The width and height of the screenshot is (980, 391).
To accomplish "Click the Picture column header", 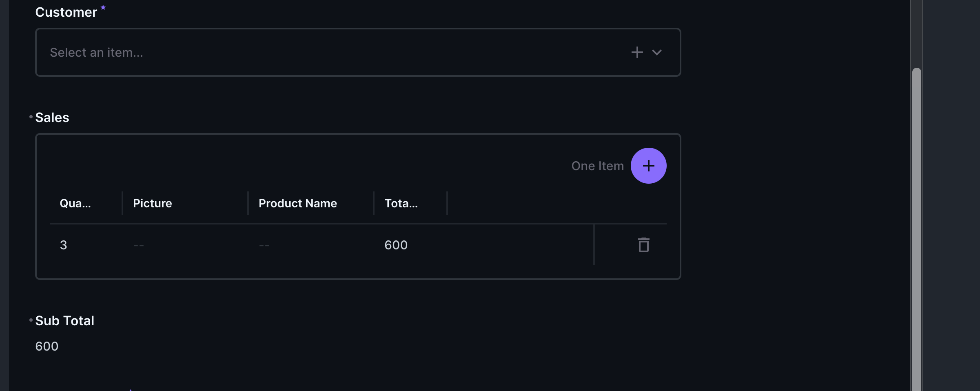I will [x=152, y=203].
